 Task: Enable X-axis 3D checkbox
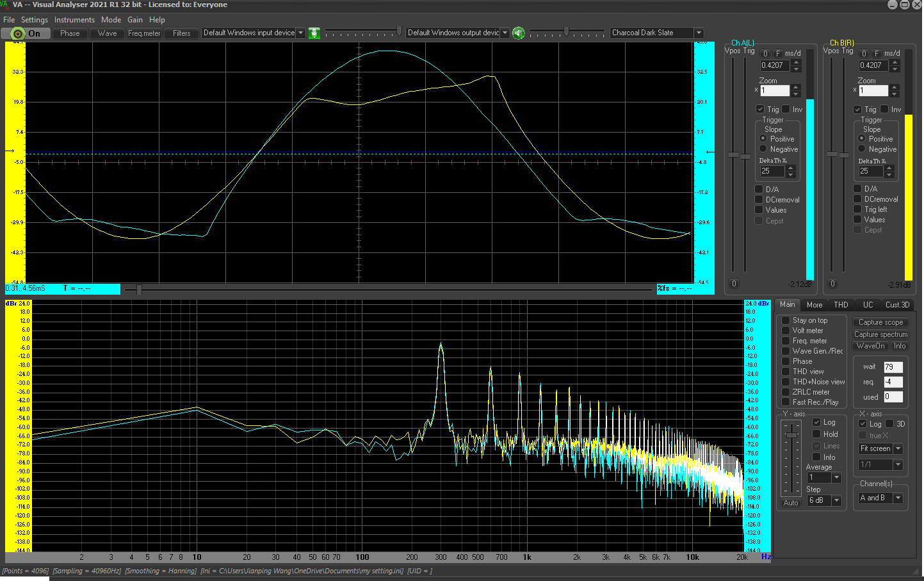tap(889, 424)
